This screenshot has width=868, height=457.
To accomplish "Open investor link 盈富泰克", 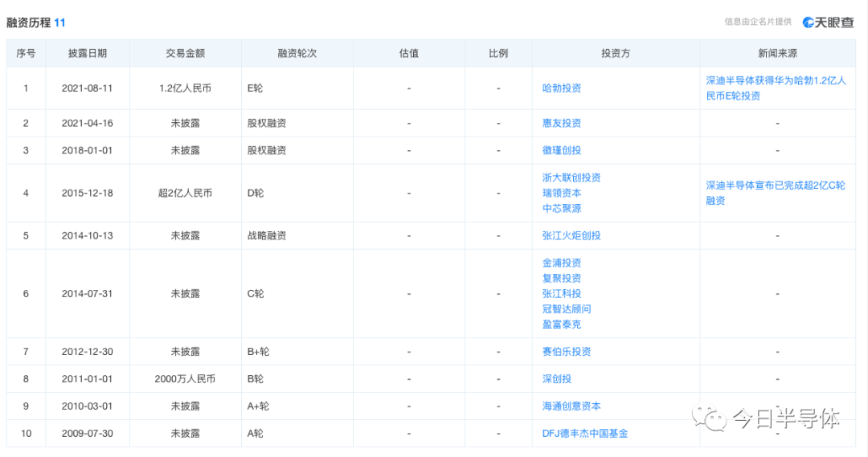I will tap(561, 324).
